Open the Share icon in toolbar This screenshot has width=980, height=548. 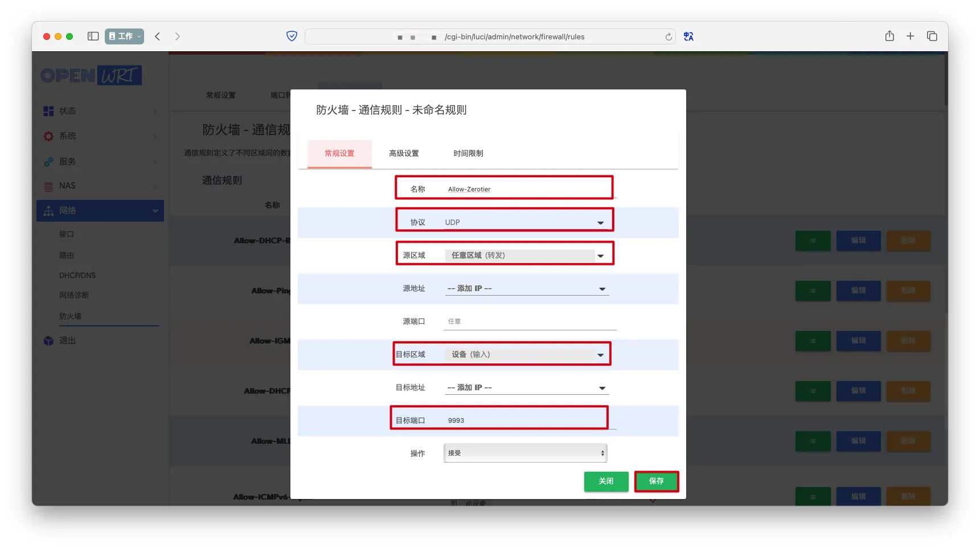889,36
